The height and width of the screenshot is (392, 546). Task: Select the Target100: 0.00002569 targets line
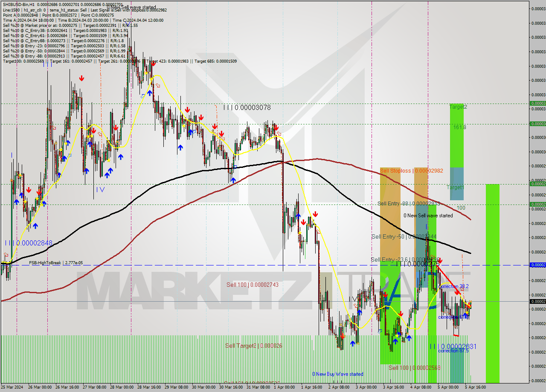coord(119,61)
